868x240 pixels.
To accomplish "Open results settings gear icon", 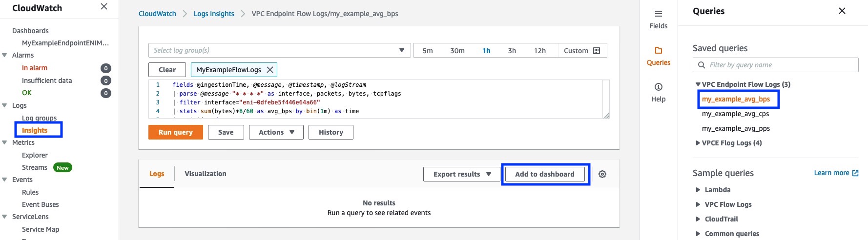I will click(602, 174).
